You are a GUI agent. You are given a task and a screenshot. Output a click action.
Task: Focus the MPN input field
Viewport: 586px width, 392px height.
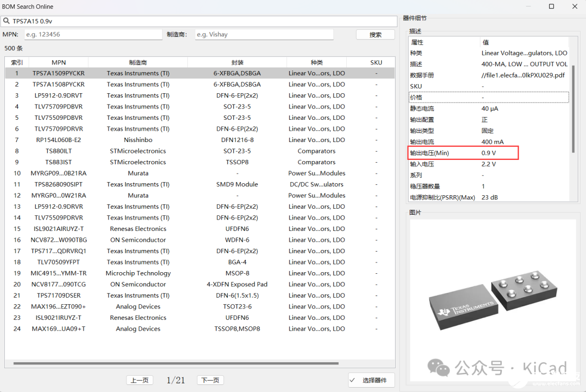coord(93,34)
